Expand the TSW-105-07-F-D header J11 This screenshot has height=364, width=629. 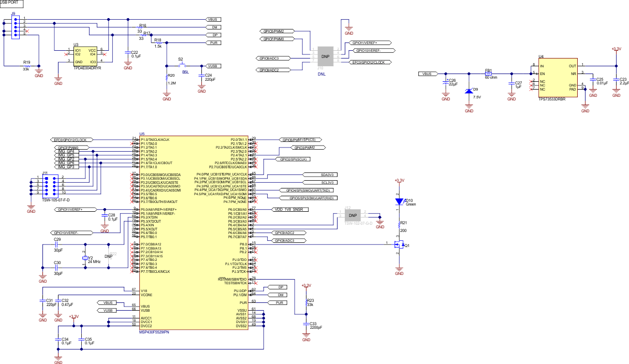(x=51, y=185)
